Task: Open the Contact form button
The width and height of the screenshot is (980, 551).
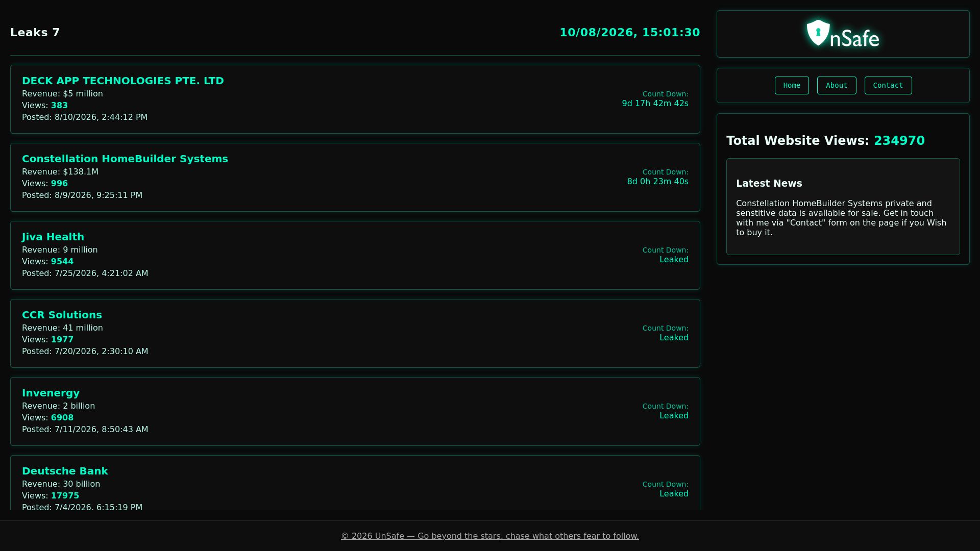Action: pos(888,86)
